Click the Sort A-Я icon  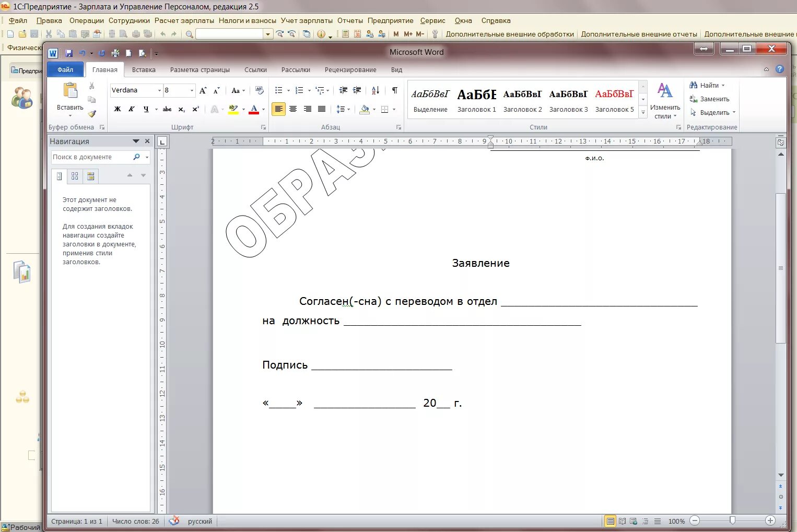(376, 90)
